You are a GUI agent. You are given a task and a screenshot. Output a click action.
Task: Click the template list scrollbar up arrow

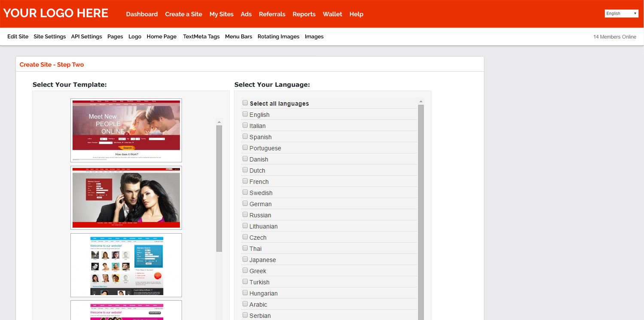pyautogui.click(x=219, y=122)
